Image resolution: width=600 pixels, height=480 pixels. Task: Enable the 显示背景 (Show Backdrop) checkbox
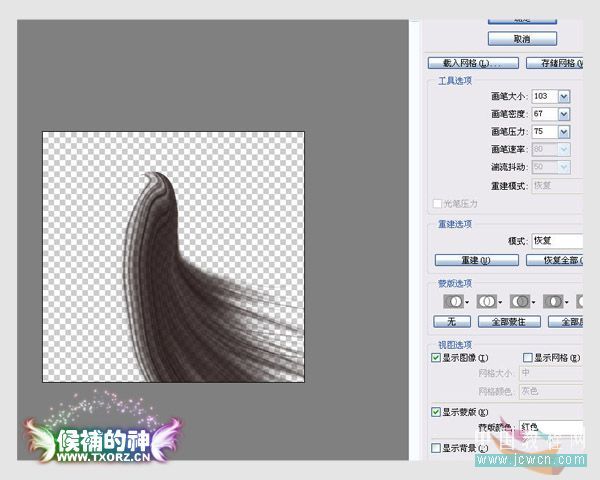[x=436, y=448]
